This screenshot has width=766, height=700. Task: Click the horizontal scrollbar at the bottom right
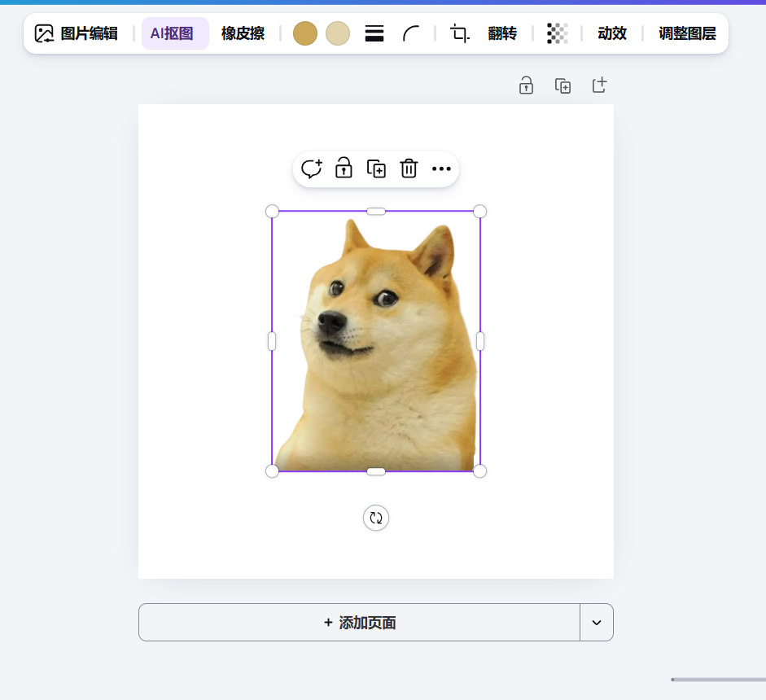coord(718,680)
